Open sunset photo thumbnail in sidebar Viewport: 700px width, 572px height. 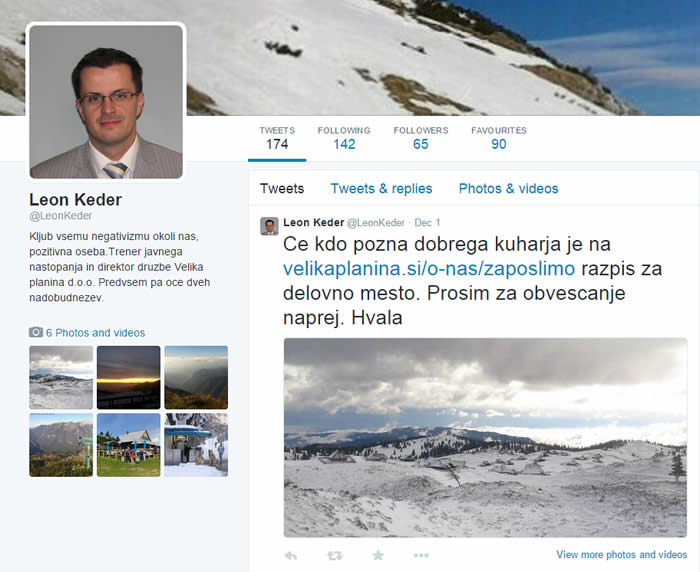[x=129, y=377]
